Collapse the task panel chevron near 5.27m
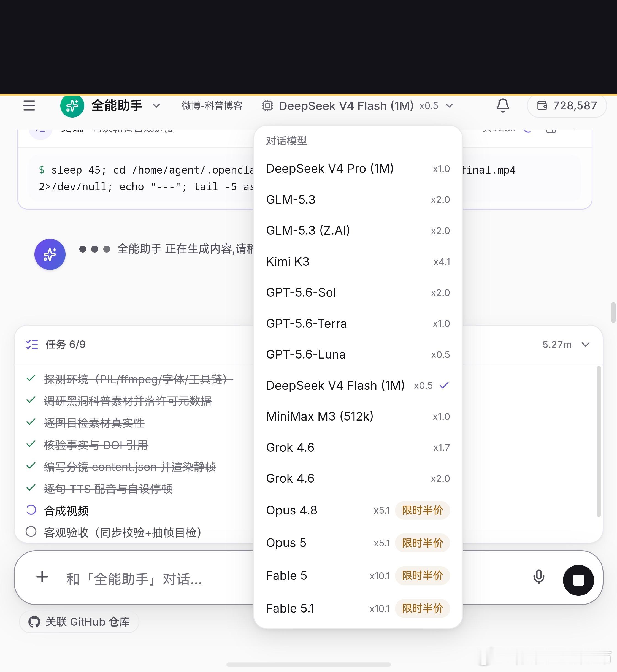617x672 pixels. click(x=586, y=345)
